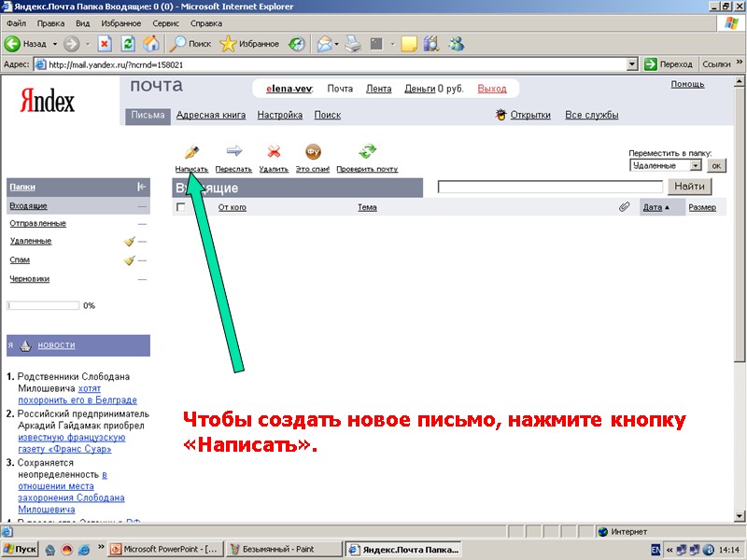Click the Messenger icon in toolbar
Viewport: 747px width, 560px height.
click(457, 44)
